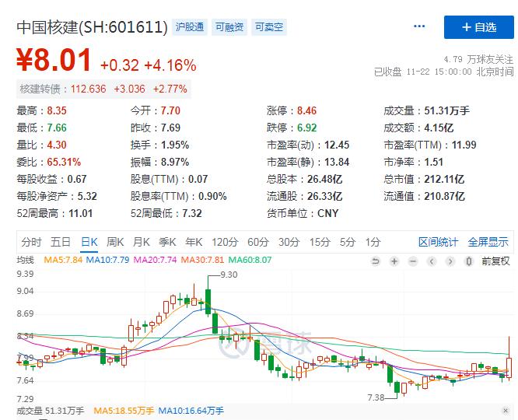
Task: Switch to the 1分 chart tab
Action: [x=373, y=242]
